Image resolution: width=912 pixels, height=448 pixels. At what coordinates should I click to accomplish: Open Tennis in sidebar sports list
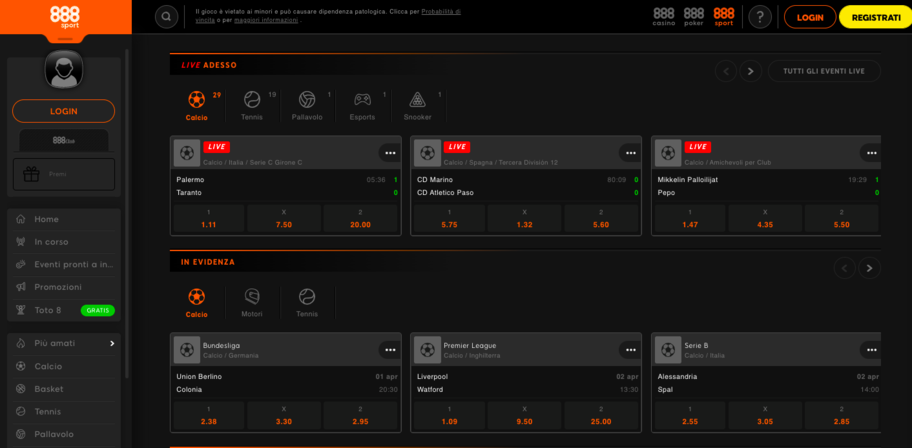[x=64, y=411]
